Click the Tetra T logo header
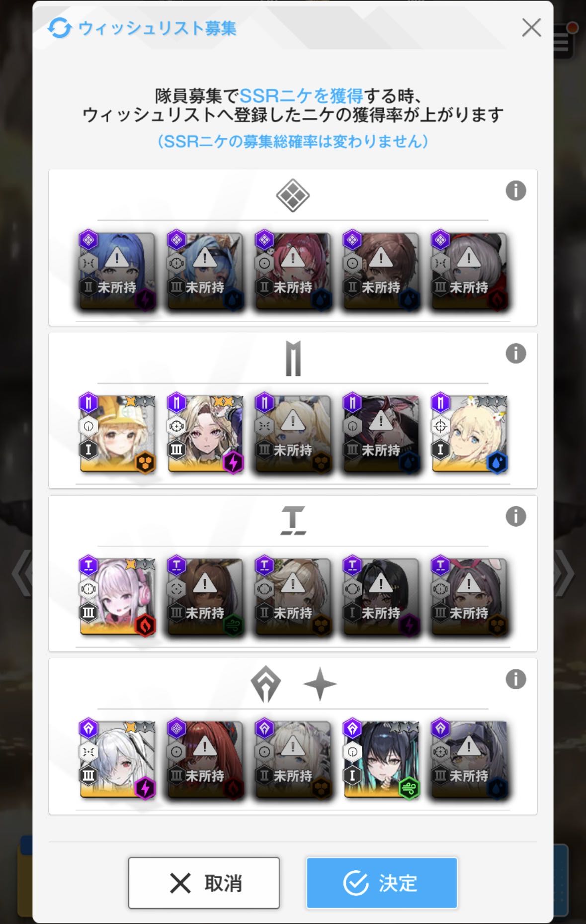Image resolution: width=586 pixels, height=924 pixels. coord(293,521)
